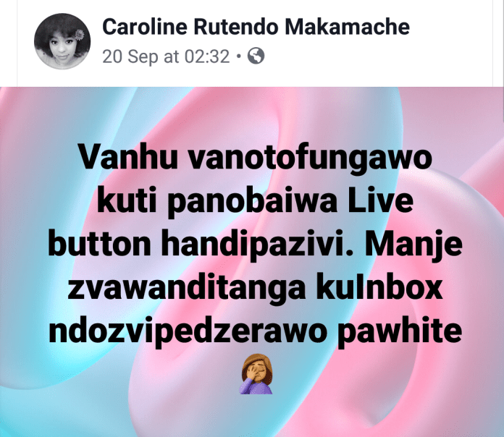The height and width of the screenshot is (437, 504).
Task: Click the word Vanhu in the post
Action: click(x=128, y=157)
